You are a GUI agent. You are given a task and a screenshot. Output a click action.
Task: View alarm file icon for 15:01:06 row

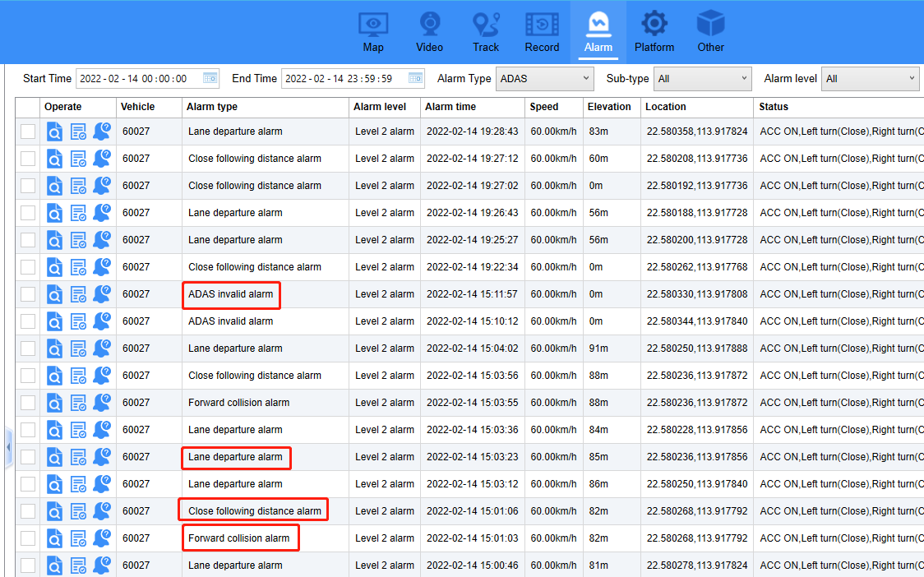tap(54, 511)
